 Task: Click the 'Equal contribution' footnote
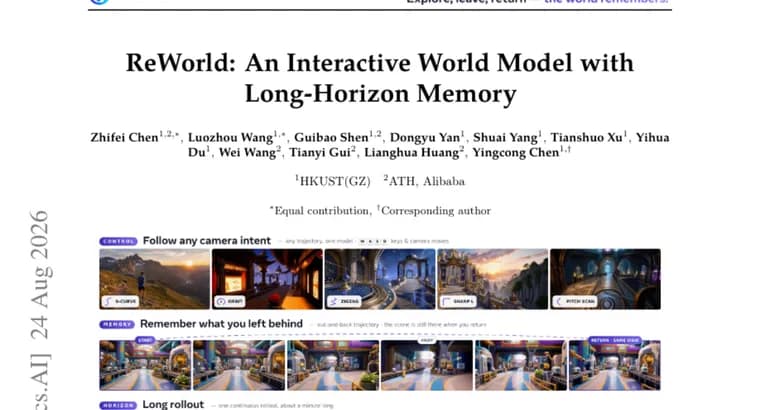(321, 211)
